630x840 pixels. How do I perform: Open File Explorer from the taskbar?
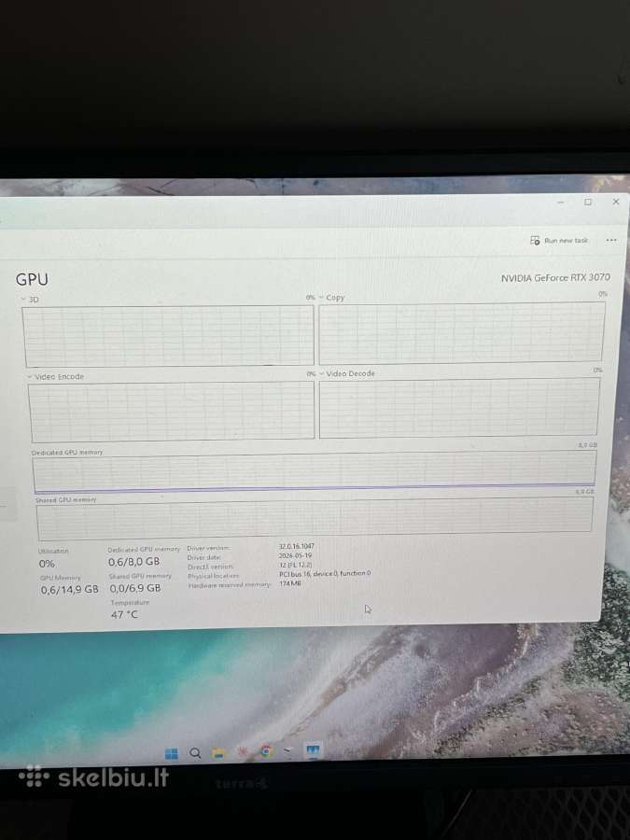pos(218,753)
